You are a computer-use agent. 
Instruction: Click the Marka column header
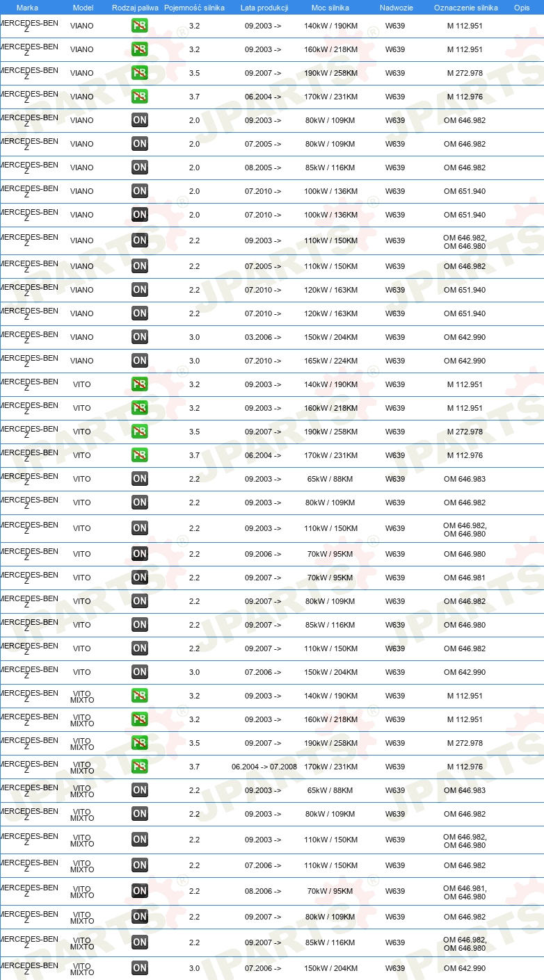coord(27,8)
